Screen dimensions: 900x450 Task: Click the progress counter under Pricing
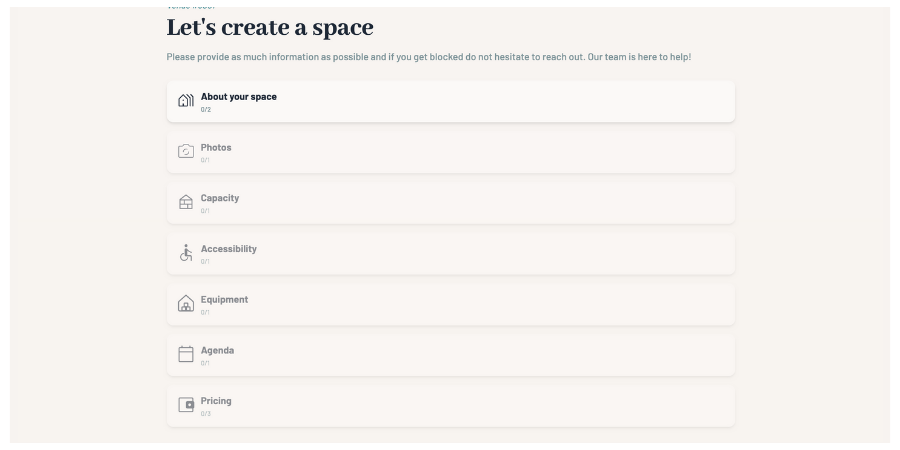point(205,413)
